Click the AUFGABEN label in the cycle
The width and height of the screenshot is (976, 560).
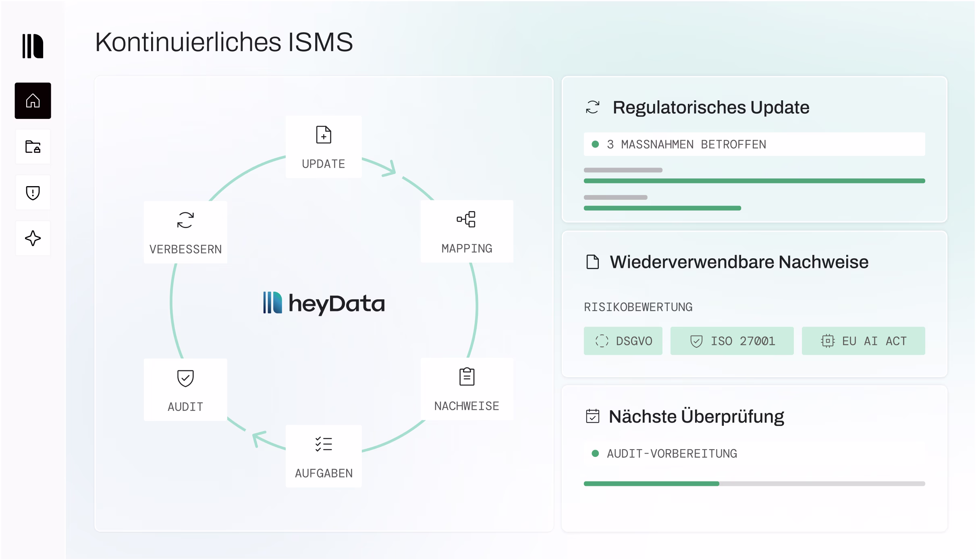tap(324, 473)
